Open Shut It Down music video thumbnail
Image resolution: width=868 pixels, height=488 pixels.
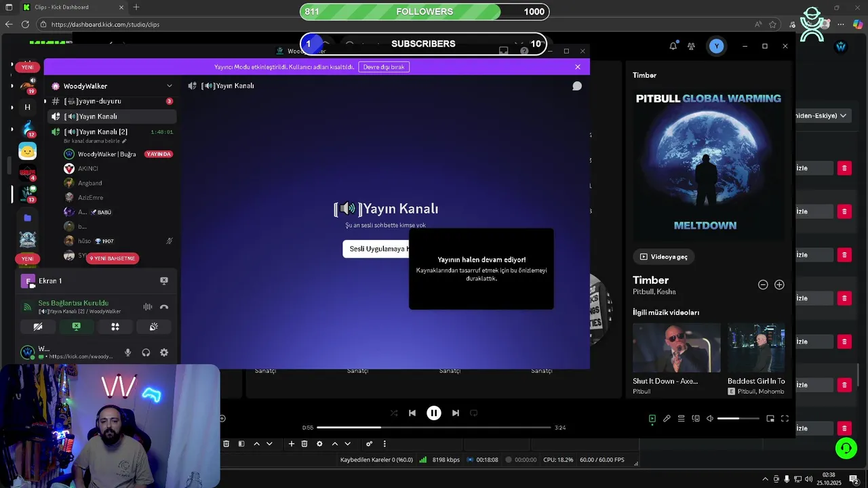(x=677, y=347)
